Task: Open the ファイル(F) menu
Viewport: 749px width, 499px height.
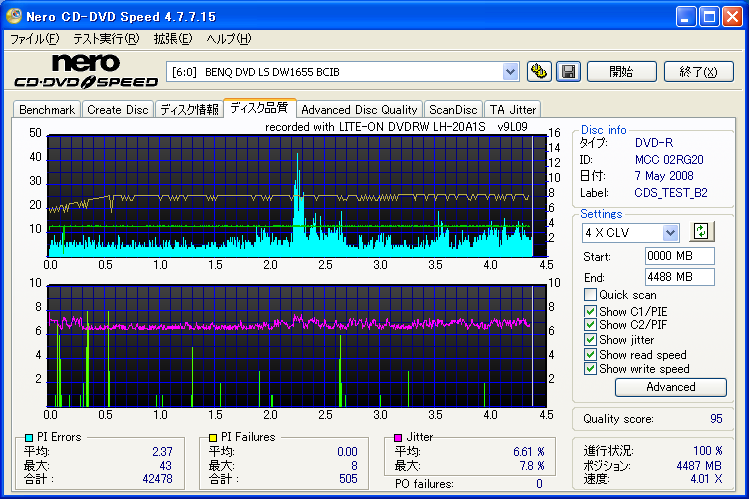Action: coord(34,39)
